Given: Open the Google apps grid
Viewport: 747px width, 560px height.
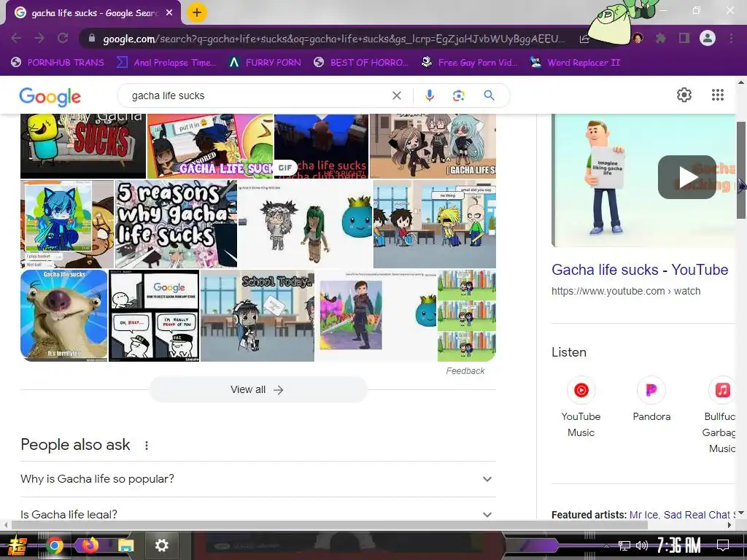Looking at the screenshot, I should tap(718, 95).
